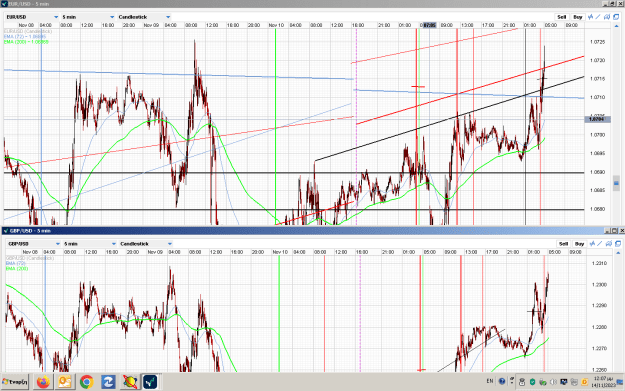Open Outlook from taskbar
Image resolution: width=625 pixels, height=391 pixels.
pyautogui.click(x=65, y=382)
